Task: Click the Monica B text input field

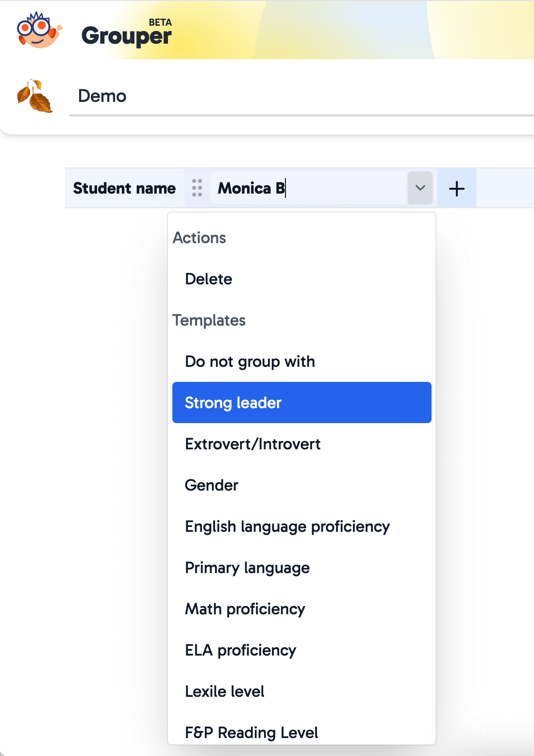Action: tap(311, 188)
